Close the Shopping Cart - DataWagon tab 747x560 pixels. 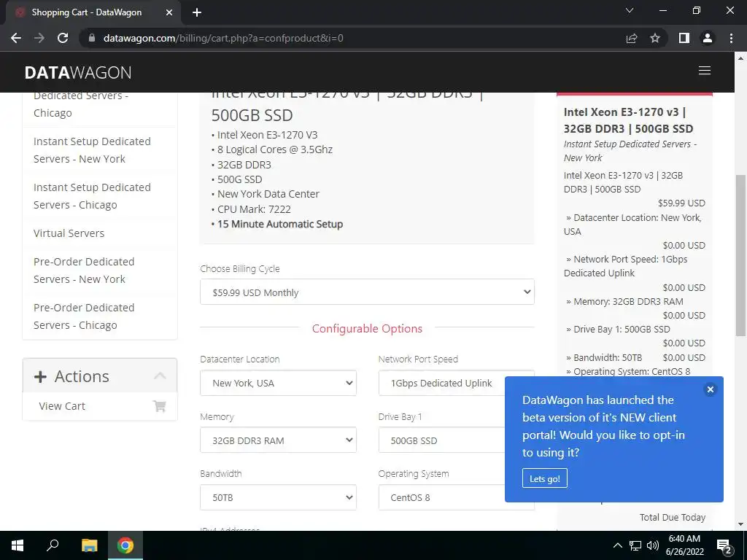click(x=169, y=12)
